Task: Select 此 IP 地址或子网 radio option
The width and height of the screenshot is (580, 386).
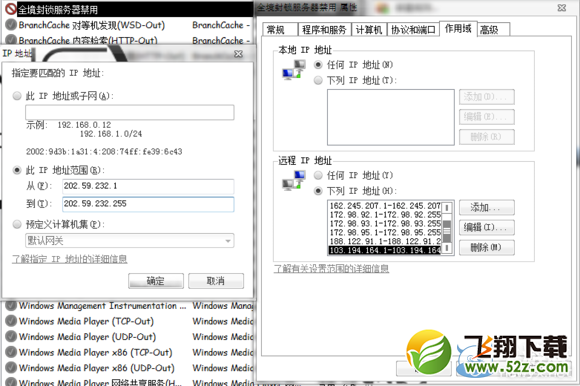Action: 17,96
